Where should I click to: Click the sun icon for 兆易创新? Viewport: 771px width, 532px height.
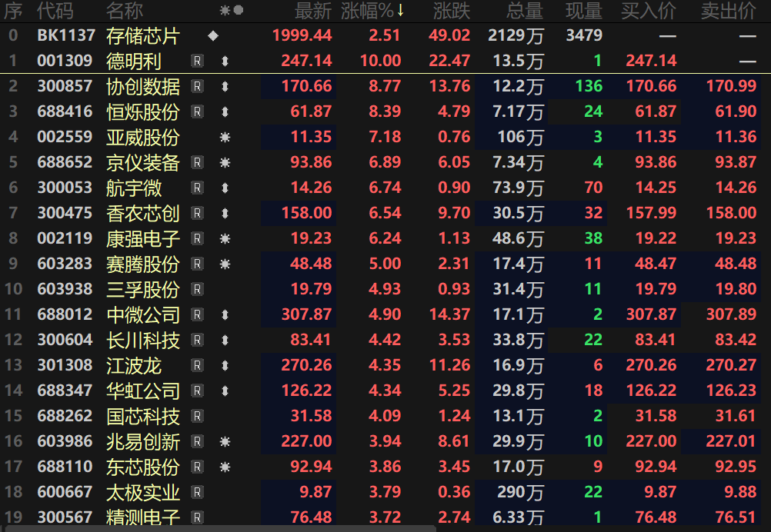[x=225, y=441]
